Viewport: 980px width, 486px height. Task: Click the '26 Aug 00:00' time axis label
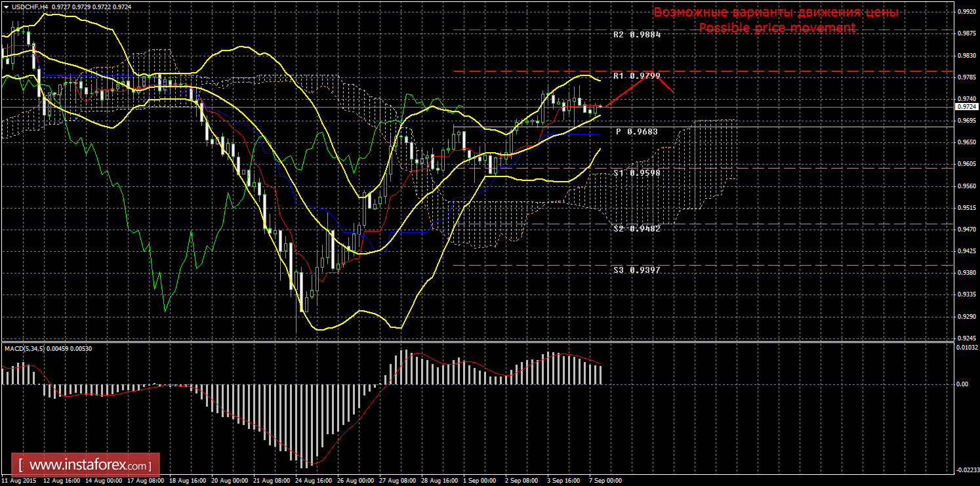[357, 480]
